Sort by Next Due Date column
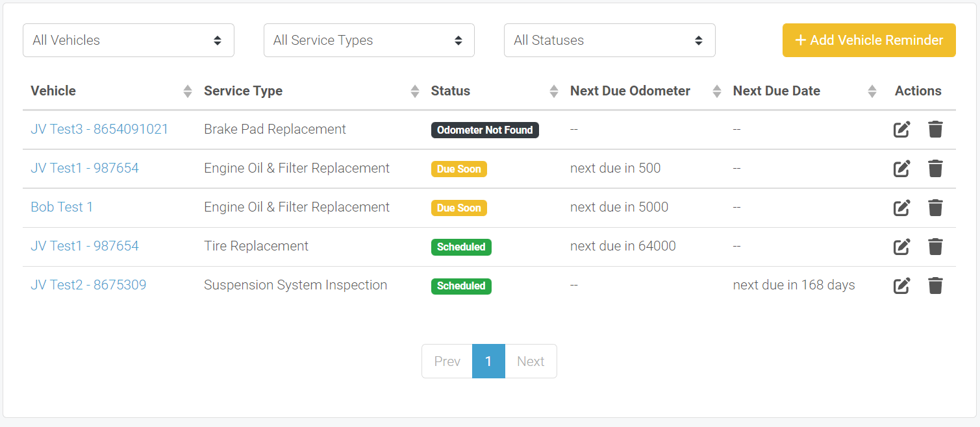This screenshot has width=980, height=427. pyautogui.click(x=872, y=91)
